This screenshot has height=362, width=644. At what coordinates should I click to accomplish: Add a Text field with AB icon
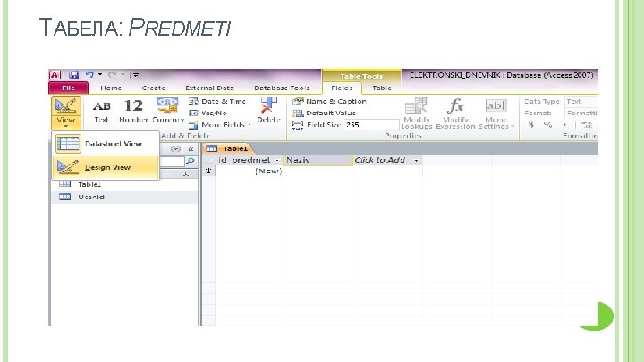tap(101, 111)
